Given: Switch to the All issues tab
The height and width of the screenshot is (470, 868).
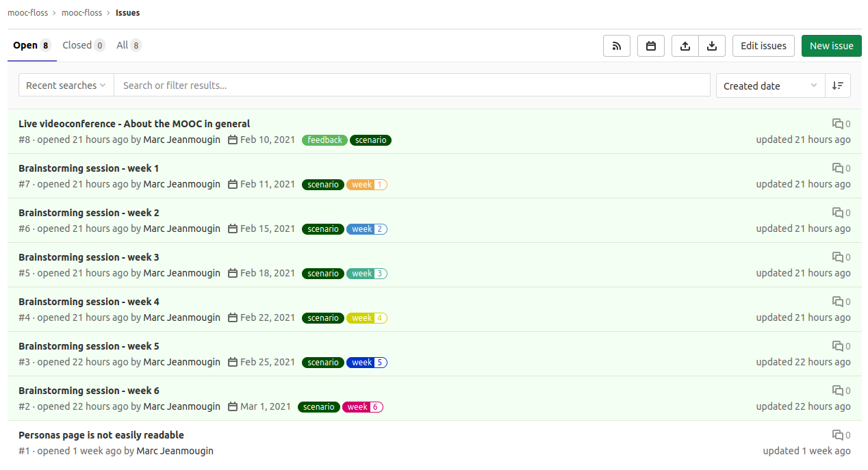Looking at the screenshot, I should click(x=129, y=45).
